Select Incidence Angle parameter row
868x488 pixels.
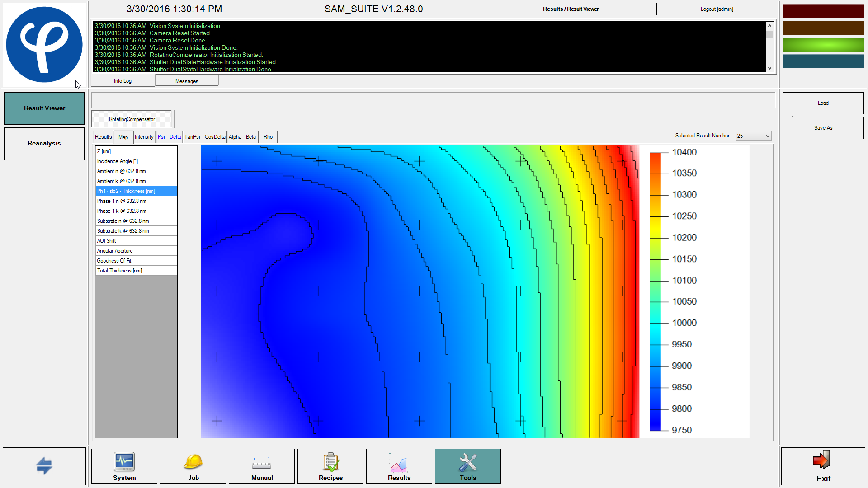click(136, 161)
